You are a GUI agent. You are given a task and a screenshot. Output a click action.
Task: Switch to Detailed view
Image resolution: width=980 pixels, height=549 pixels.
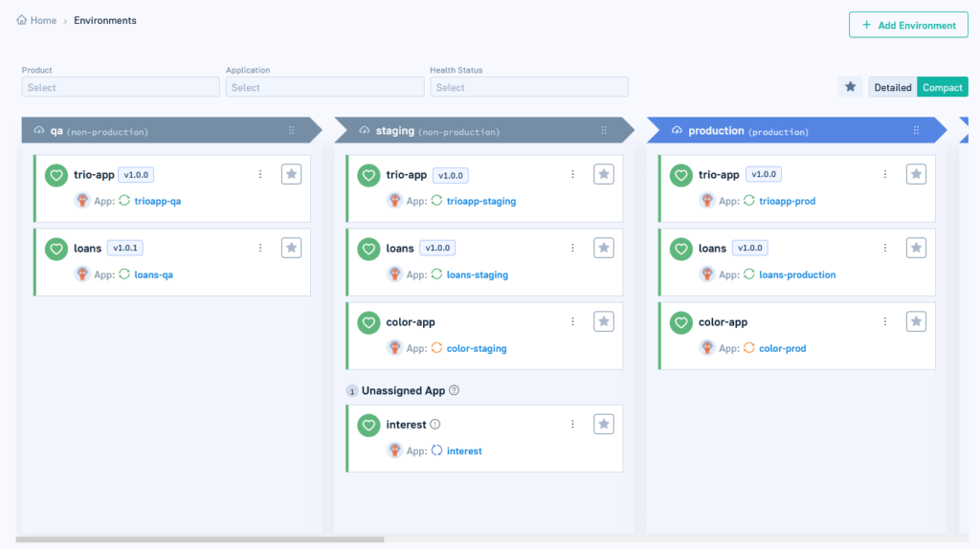tap(892, 87)
